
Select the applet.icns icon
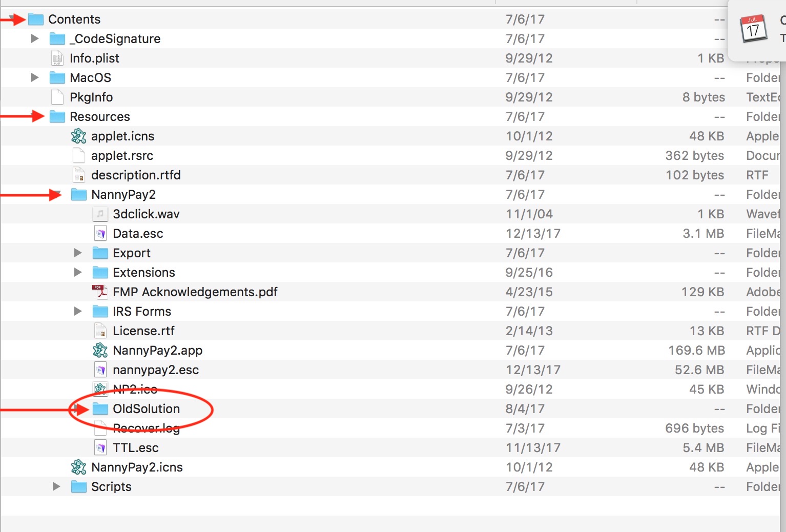coord(78,136)
